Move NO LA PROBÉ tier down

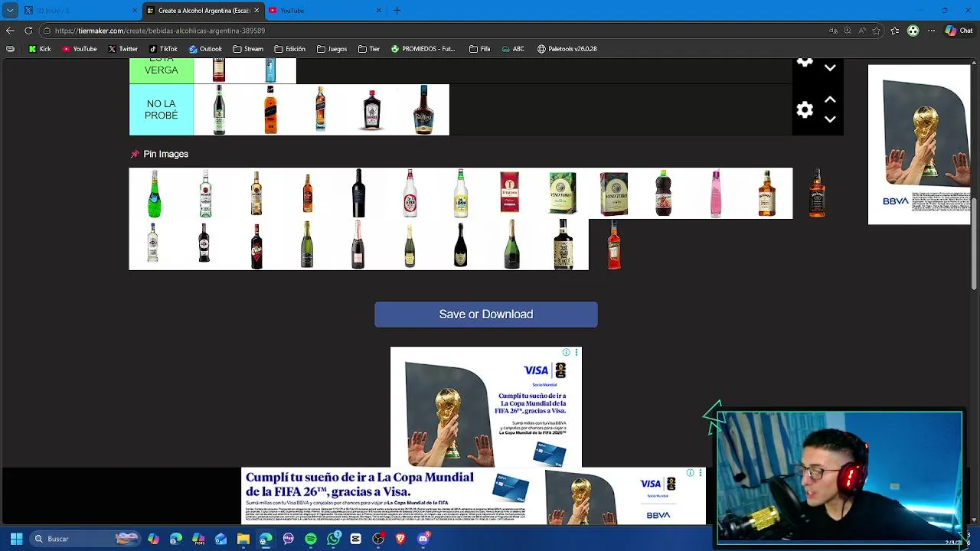(830, 119)
